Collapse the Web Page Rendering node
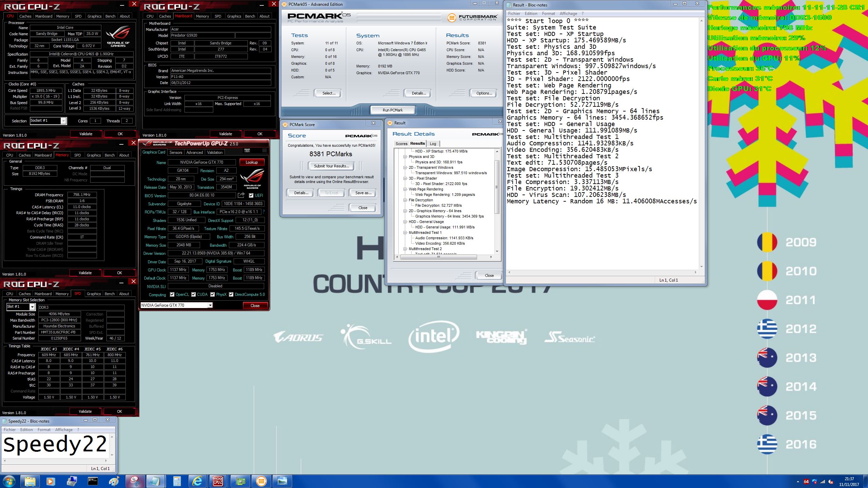The image size is (868, 488). 405,189
